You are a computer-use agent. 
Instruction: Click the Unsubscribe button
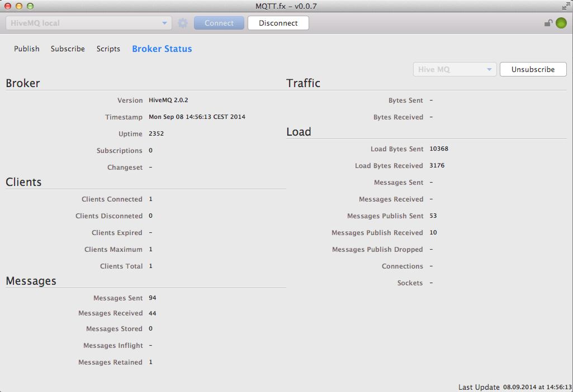point(533,69)
